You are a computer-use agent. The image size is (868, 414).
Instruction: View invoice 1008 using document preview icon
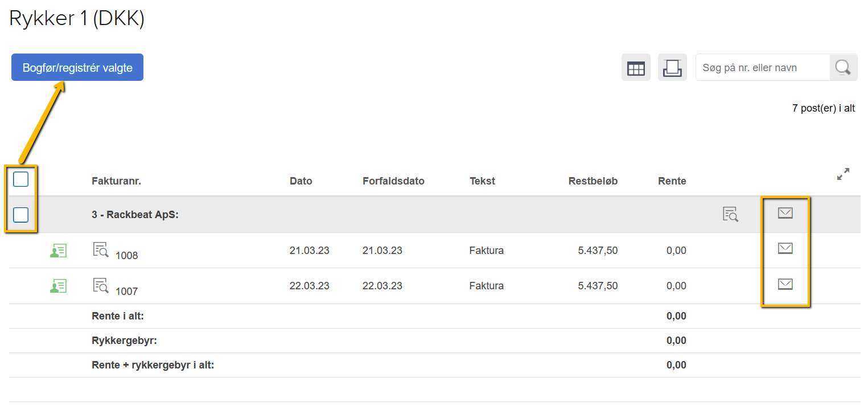(x=100, y=249)
